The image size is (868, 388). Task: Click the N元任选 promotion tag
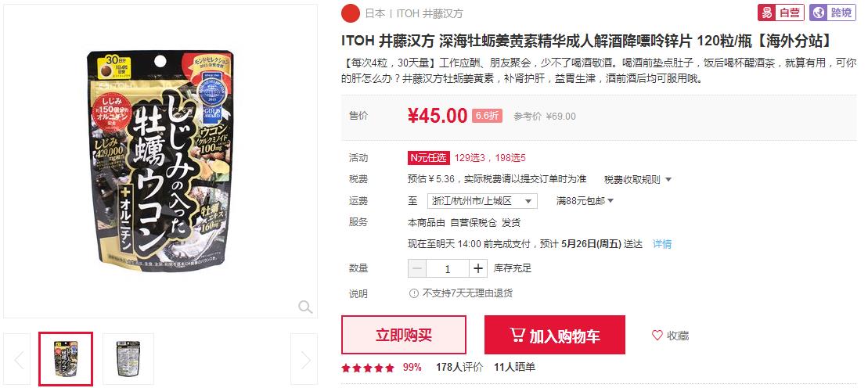(428, 158)
